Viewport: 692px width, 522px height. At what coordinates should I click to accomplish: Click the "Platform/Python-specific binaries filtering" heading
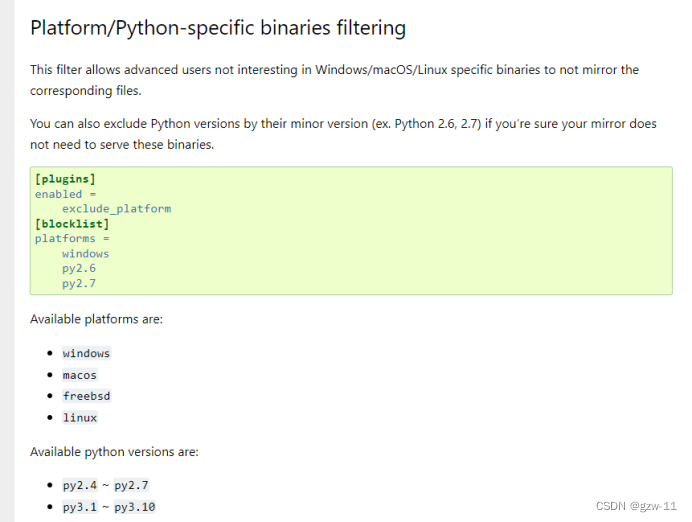(x=218, y=28)
